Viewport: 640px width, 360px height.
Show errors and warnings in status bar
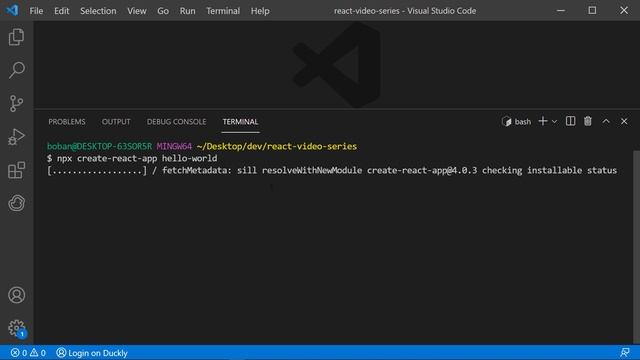click(x=28, y=353)
